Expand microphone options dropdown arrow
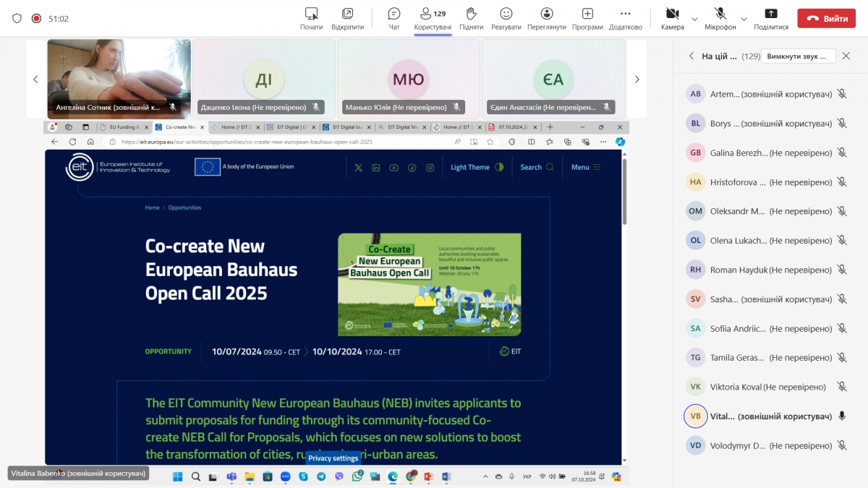The height and width of the screenshot is (488, 868). [744, 19]
